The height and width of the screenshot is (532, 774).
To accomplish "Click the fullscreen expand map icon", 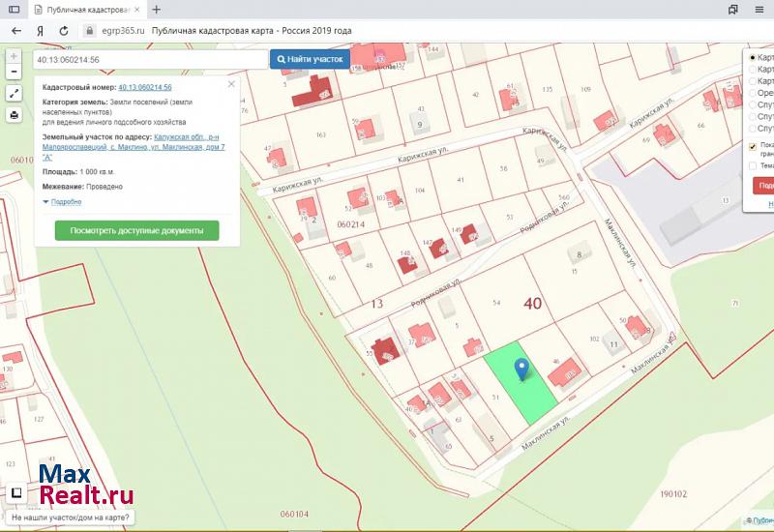I will [x=14, y=94].
